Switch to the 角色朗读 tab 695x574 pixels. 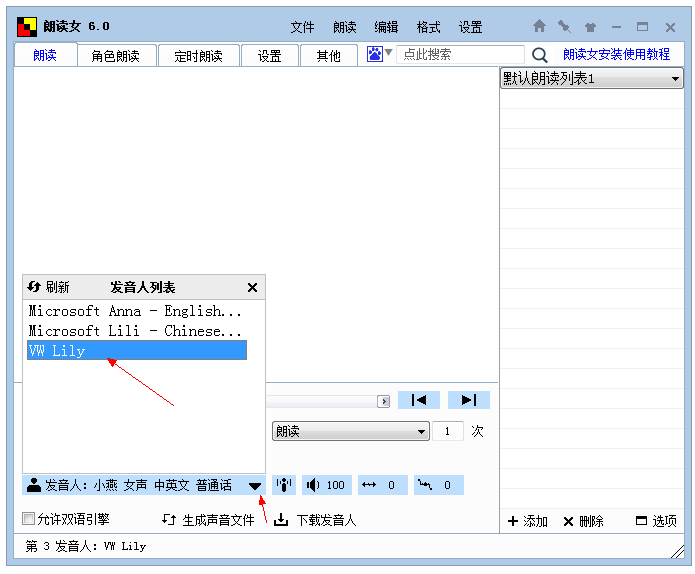(116, 56)
